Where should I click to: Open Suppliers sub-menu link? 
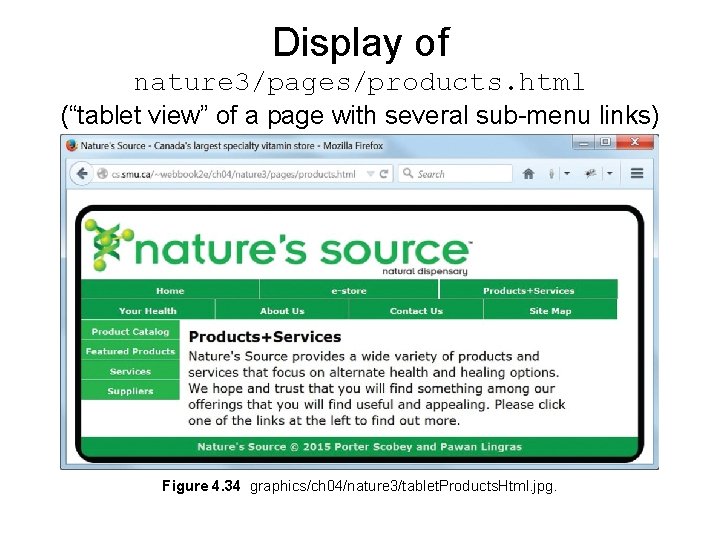130,391
